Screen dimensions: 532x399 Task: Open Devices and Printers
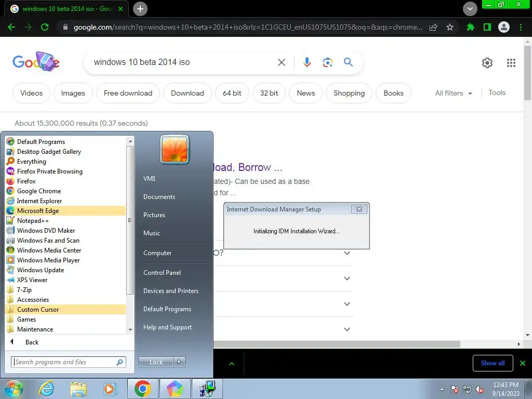click(170, 291)
